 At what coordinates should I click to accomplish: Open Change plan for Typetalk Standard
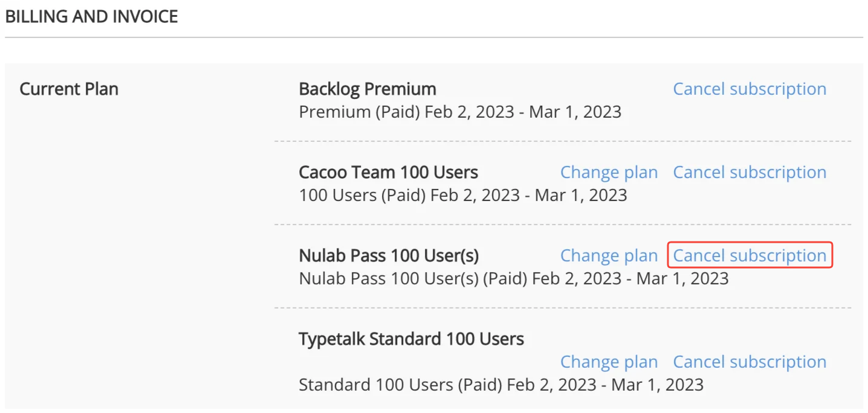[609, 361]
